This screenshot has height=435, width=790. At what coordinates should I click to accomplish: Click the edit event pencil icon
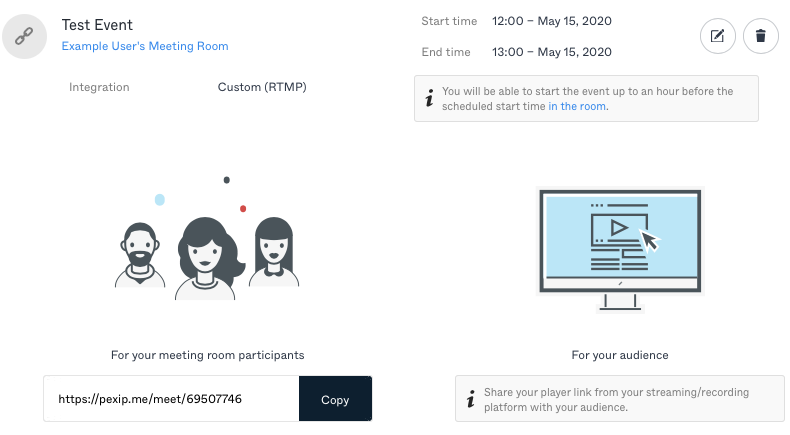pos(717,36)
